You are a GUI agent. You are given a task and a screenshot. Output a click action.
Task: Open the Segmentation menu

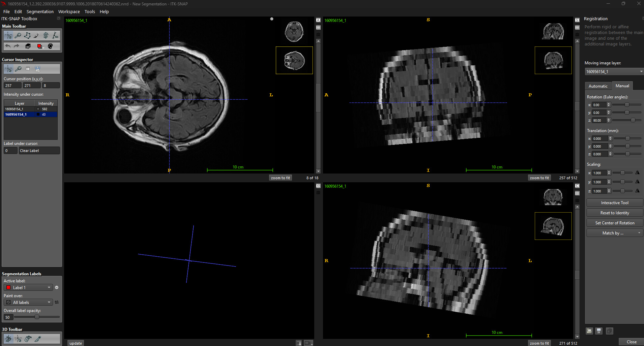[x=40, y=11]
